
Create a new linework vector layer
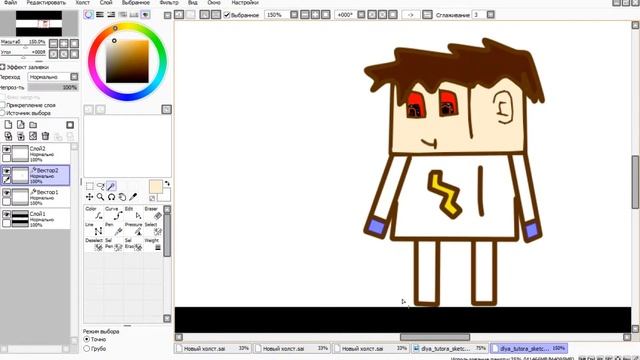point(20,125)
